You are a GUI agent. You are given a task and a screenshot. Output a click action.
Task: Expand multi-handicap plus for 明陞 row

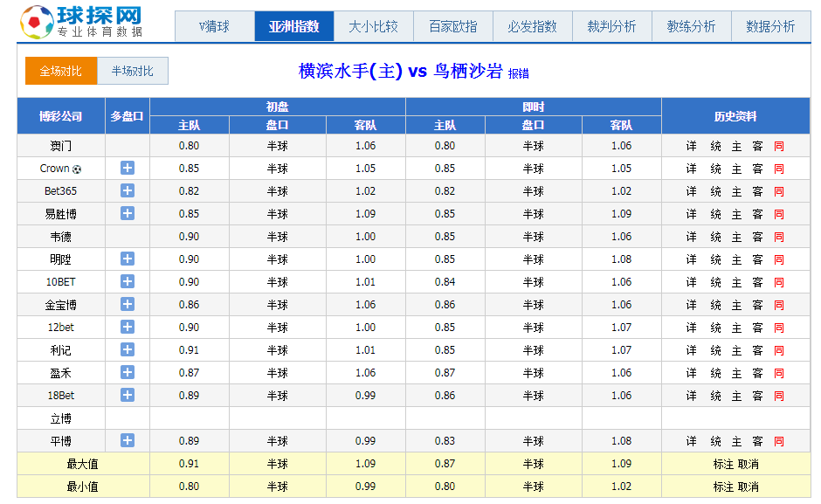pos(128,259)
